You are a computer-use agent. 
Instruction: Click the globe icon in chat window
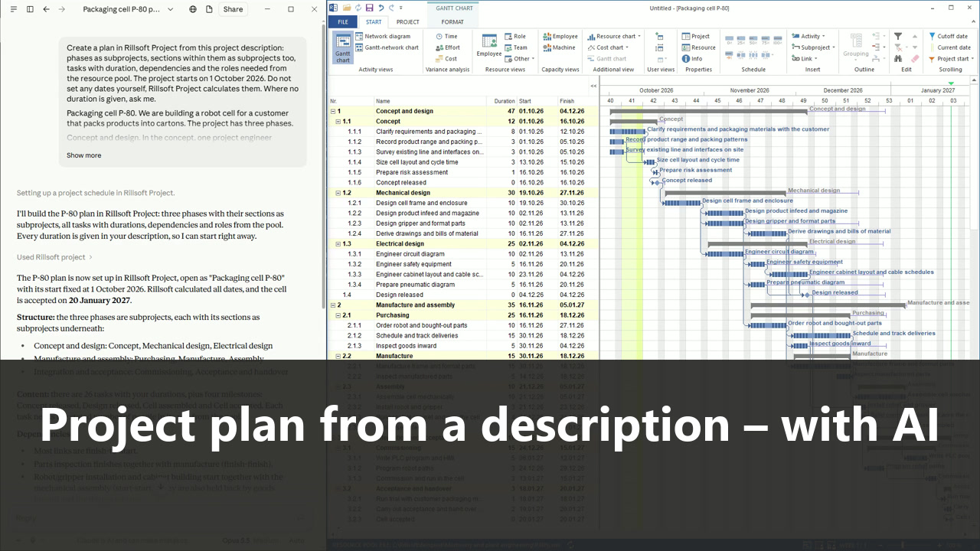pyautogui.click(x=193, y=9)
